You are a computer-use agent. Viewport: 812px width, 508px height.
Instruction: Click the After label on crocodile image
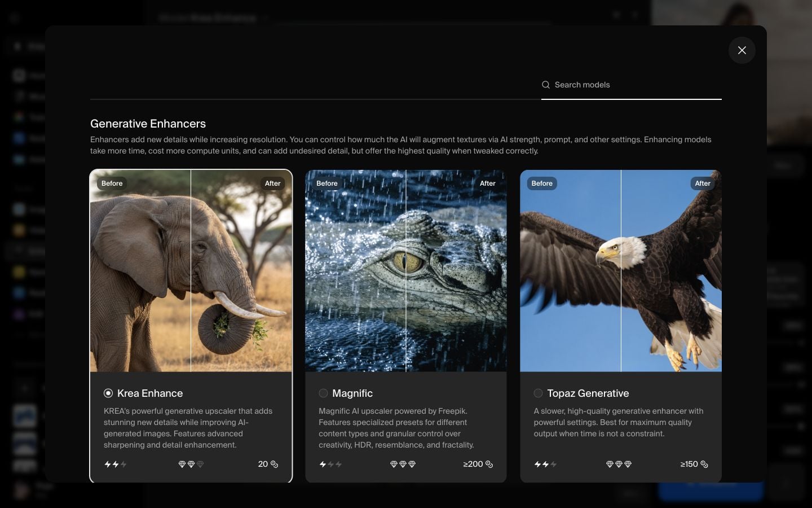(x=488, y=183)
